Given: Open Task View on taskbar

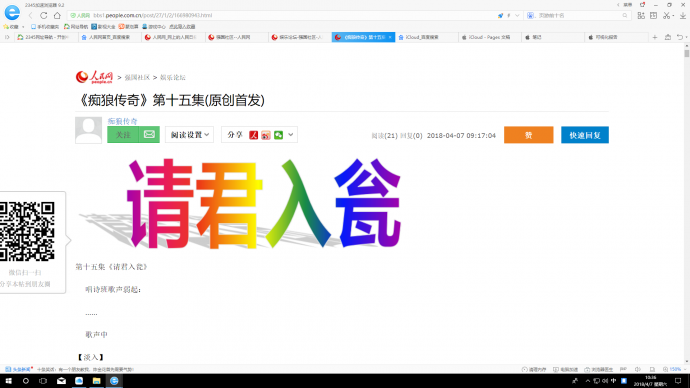Looking at the screenshot, I should (x=43, y=381).
